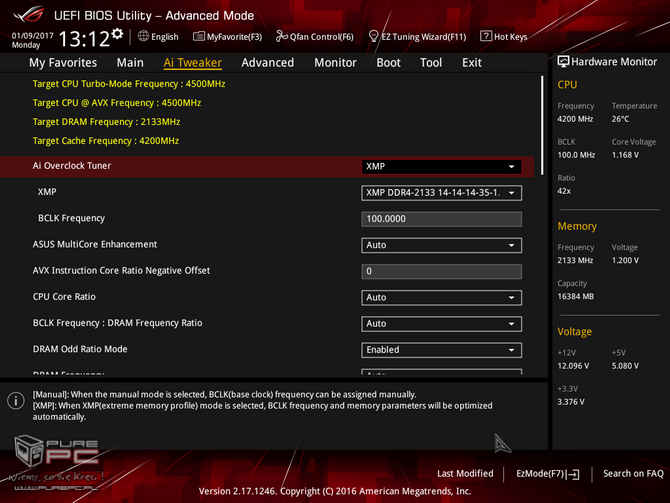Click the vertical scrollbar of settings list
670x503 pixels.
tap(542, 125)
